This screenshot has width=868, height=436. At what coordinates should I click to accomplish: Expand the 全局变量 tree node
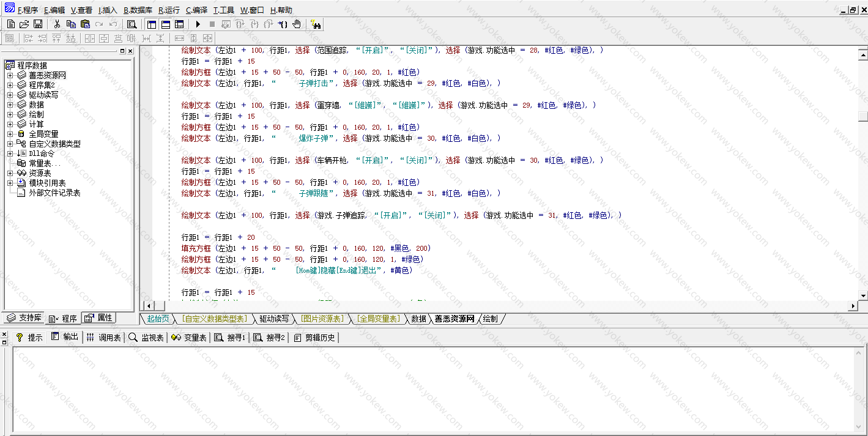[10, 134]
